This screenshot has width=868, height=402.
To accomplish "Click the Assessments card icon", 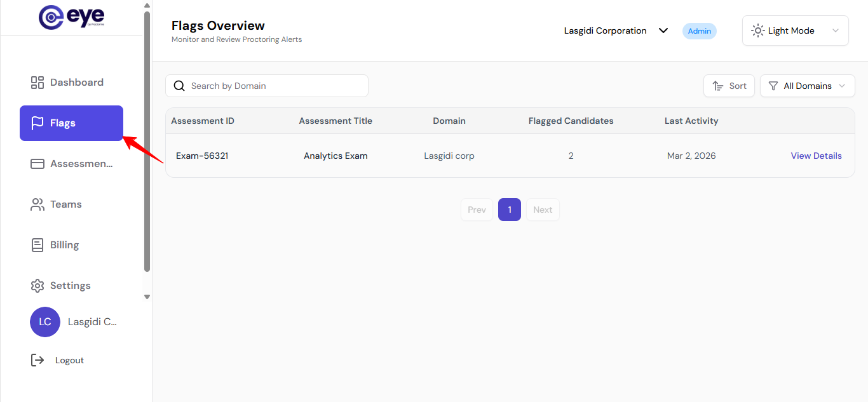I will [x=37, y=164].
